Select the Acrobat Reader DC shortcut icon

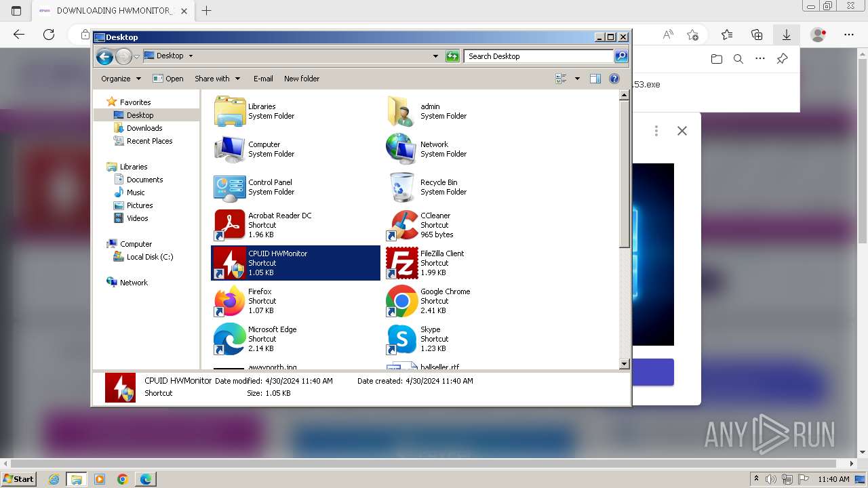[x=229, y=225]
